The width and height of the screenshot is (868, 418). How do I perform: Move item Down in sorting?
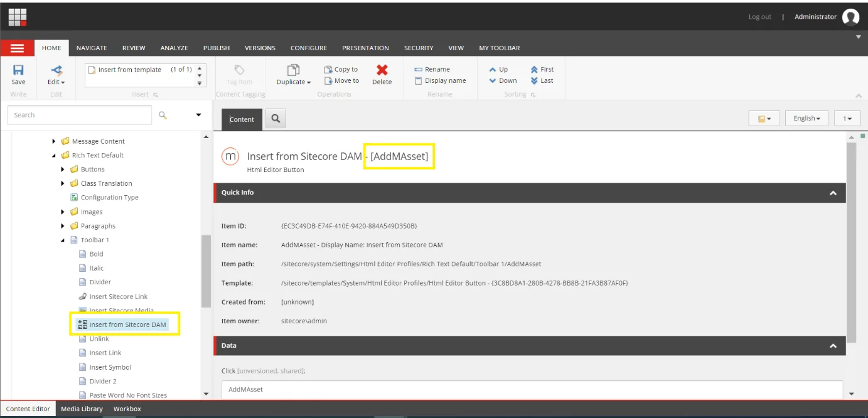503,81
